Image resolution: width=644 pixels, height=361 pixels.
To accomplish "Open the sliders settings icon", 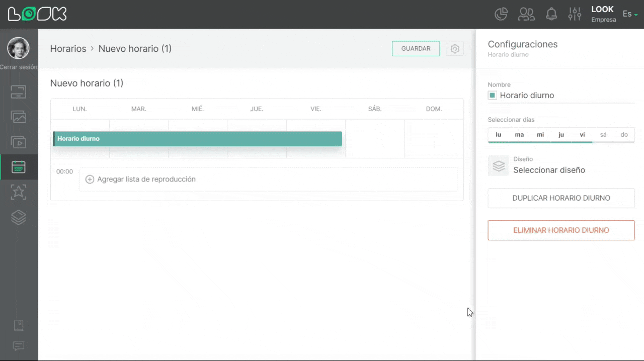I will (x=575, y=14).
